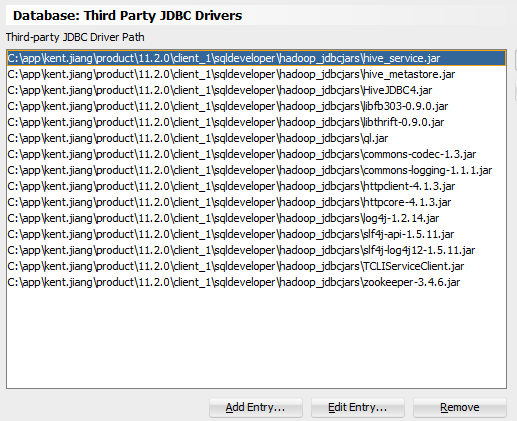The width and height of the screenshot is (517, 421).
Task: Select the httpclient-4.1.3.jar entry
Action: tap(256, 186)
